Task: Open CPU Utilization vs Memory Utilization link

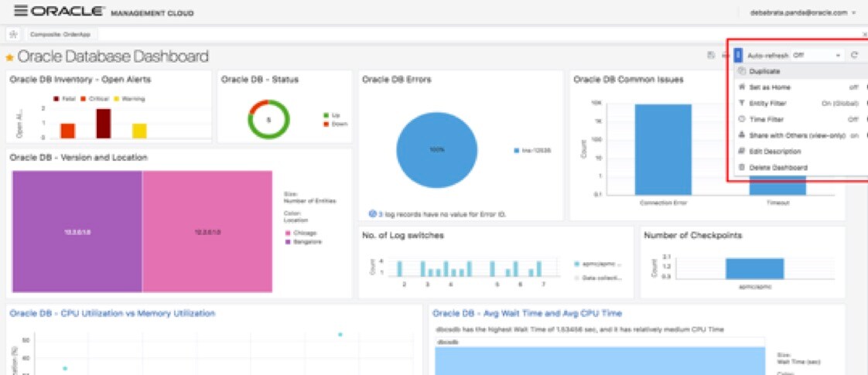Action: 112,313
